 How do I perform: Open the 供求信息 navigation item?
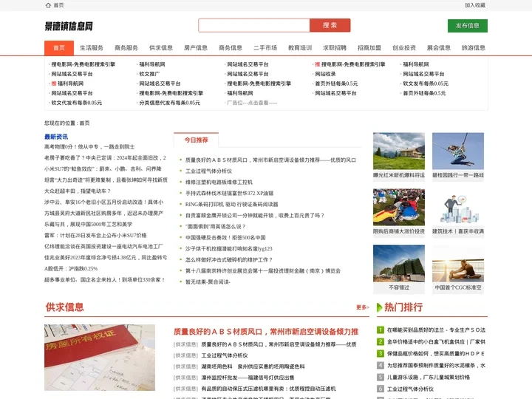[x=161, y=48]
